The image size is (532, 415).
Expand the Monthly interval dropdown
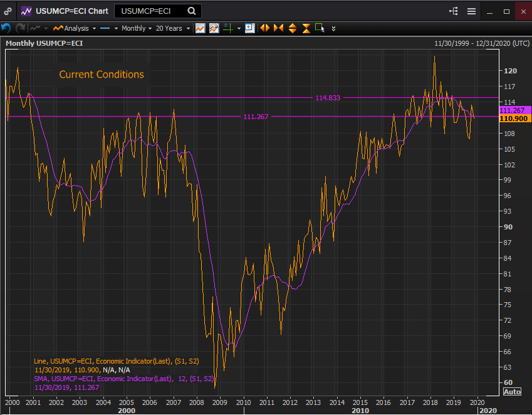pyautogui.click(x=136, y=28)
